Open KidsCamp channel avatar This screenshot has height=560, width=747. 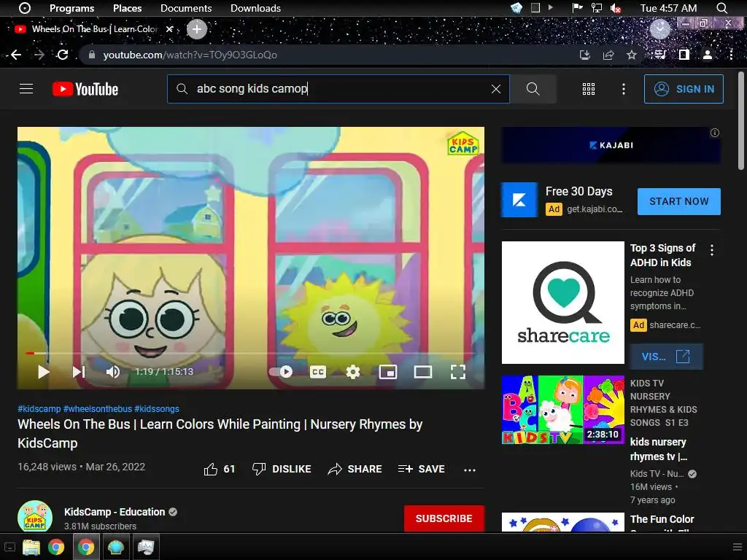(35, 517)
